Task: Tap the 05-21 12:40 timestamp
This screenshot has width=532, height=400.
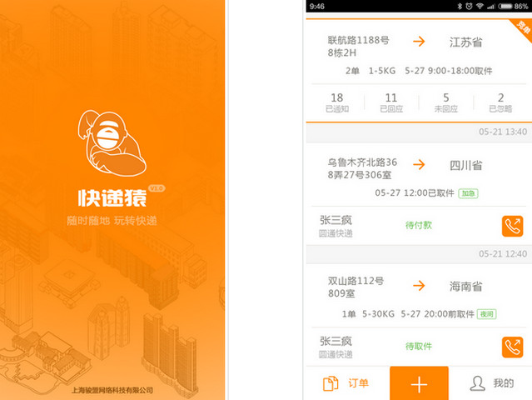Action: (x=503, y=253)
